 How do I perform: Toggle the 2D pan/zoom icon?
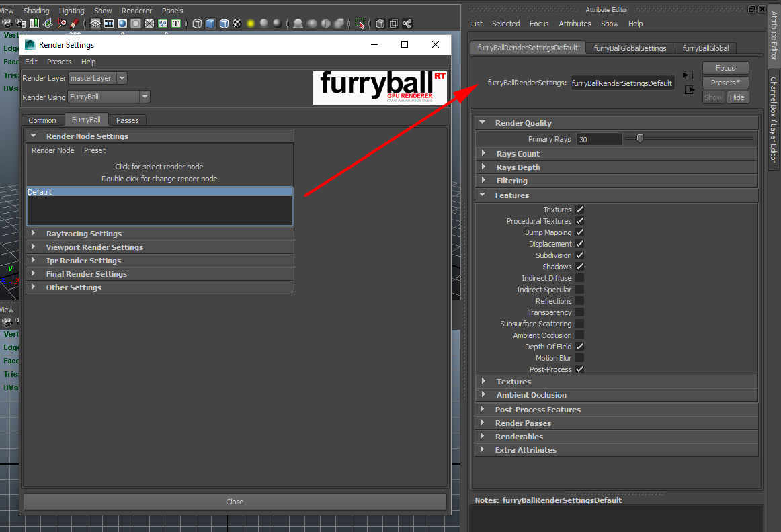(61, 24)
